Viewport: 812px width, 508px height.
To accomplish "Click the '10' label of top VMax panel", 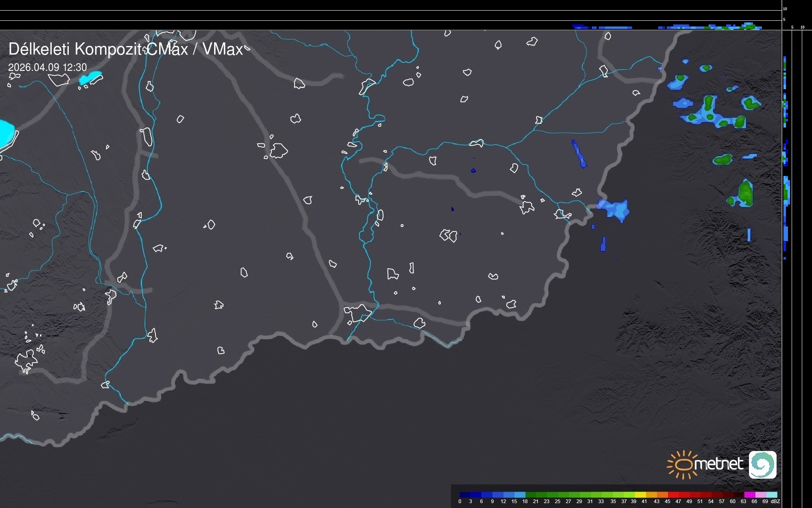I will 785,9.
